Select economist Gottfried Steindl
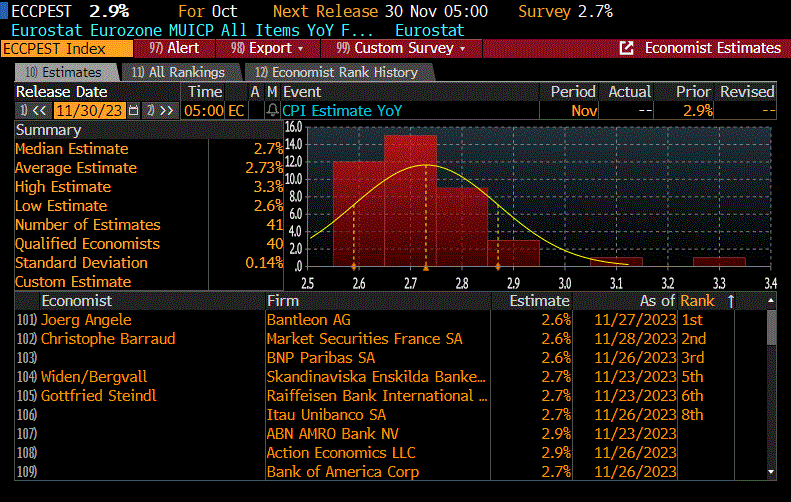 (99, 396)
